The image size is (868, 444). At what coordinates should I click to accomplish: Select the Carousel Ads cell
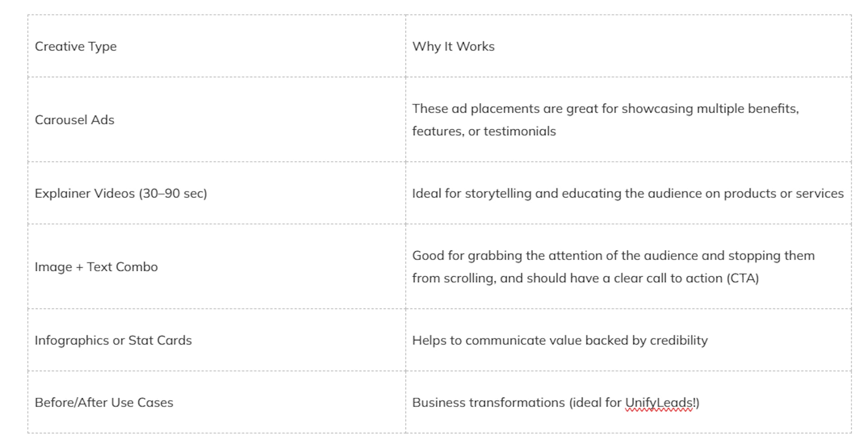(217, 120)
